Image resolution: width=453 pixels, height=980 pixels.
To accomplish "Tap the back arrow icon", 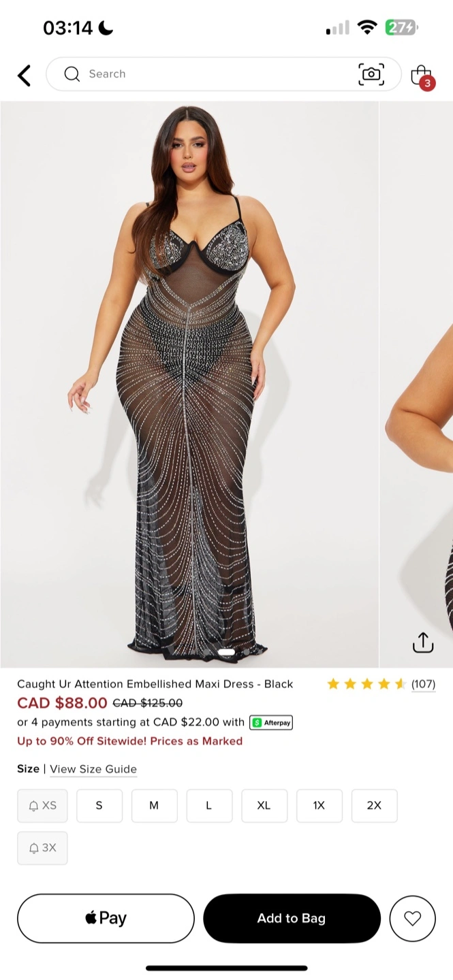I will tap(25, 75).
